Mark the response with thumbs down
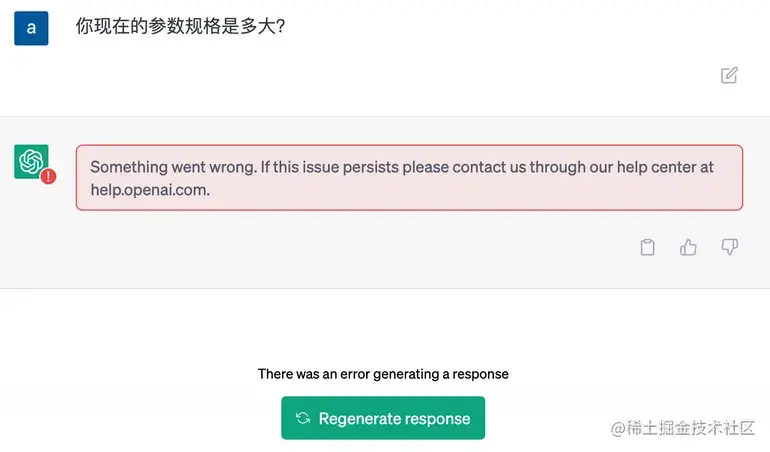This screenshot has height=452, width=770. [729, 247]
